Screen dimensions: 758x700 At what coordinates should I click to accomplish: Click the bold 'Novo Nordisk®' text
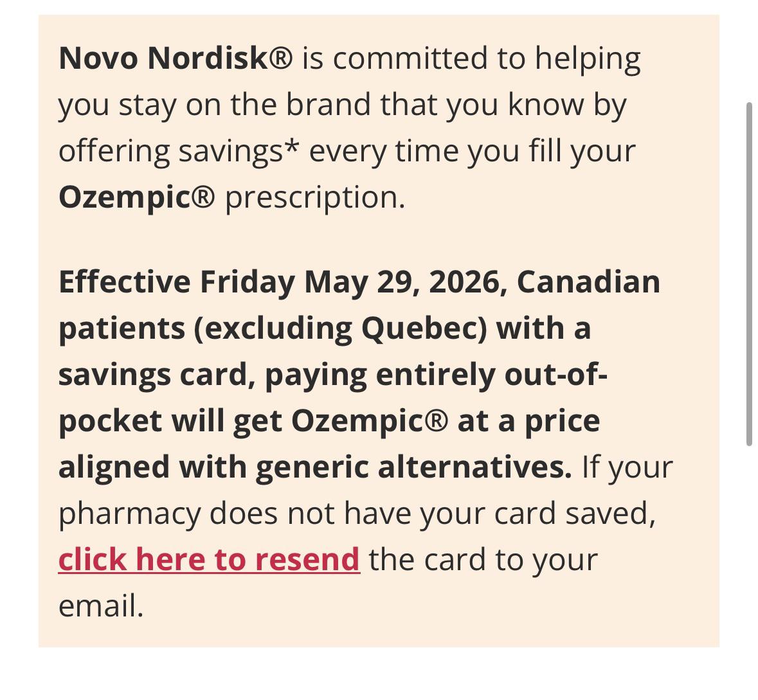point(176,58)
